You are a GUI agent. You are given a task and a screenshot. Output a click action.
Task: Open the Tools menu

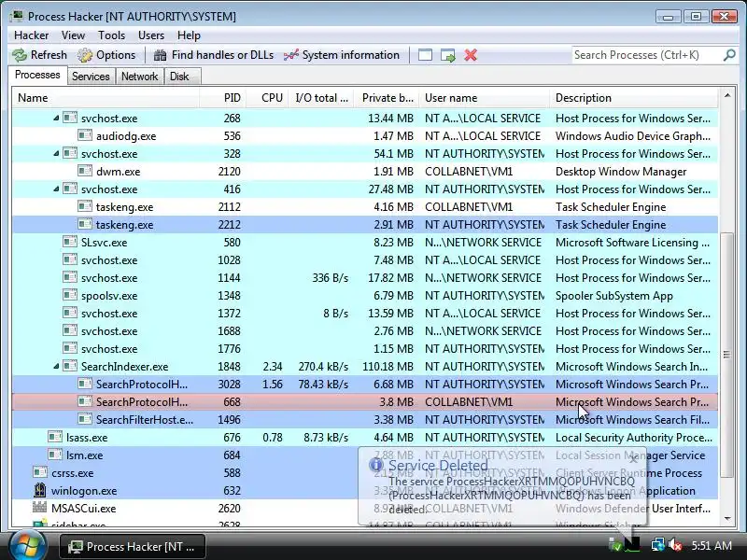[x=111, y=35]
